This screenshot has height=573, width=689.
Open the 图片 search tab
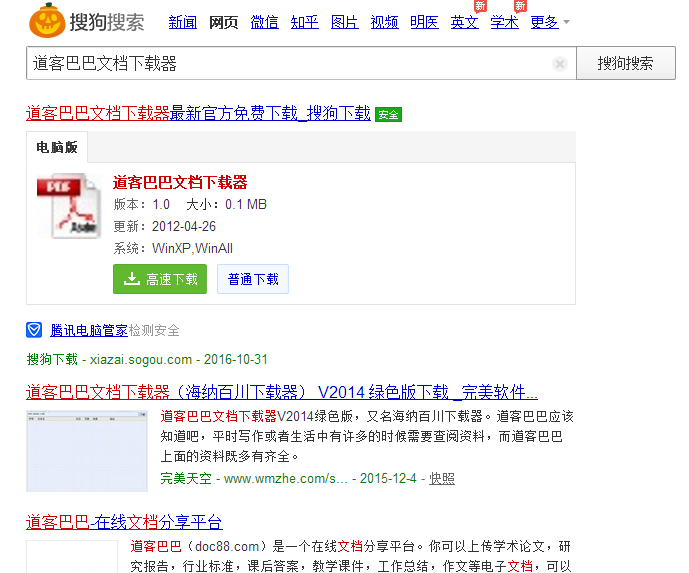pyautogui.click(x=344, y=22)
